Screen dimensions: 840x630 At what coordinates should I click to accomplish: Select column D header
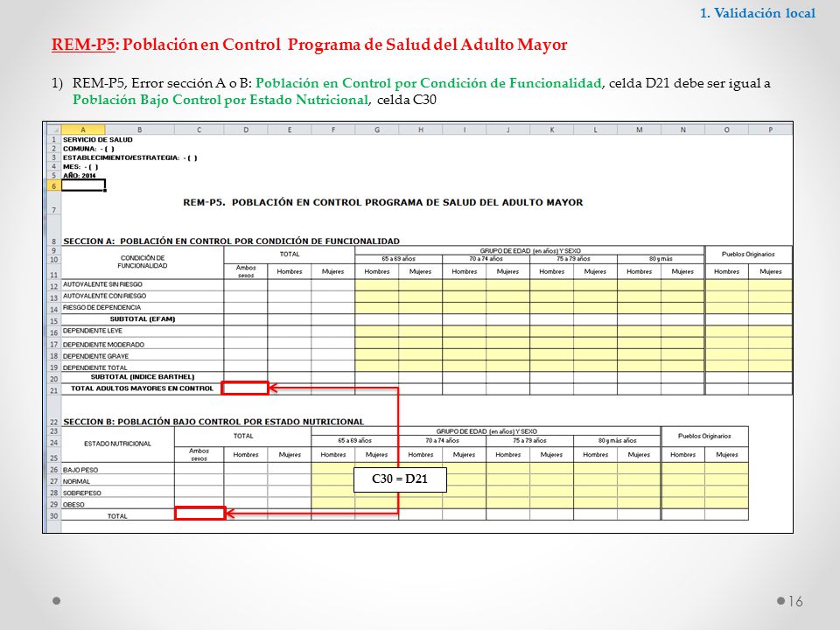[x=246, y=129]
